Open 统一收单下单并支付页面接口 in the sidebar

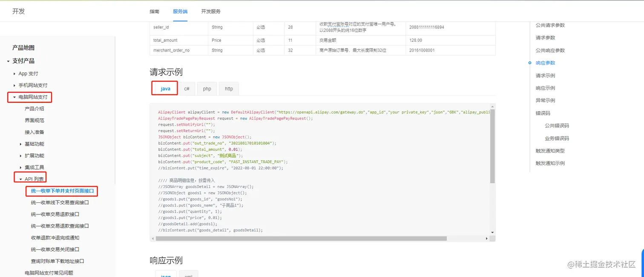[62, 191]
